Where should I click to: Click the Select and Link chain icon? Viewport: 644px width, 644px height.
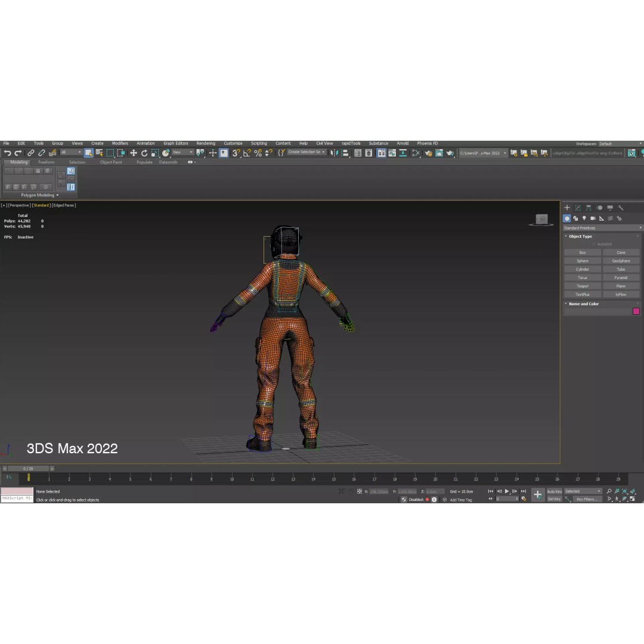click(x=31, y=153)
